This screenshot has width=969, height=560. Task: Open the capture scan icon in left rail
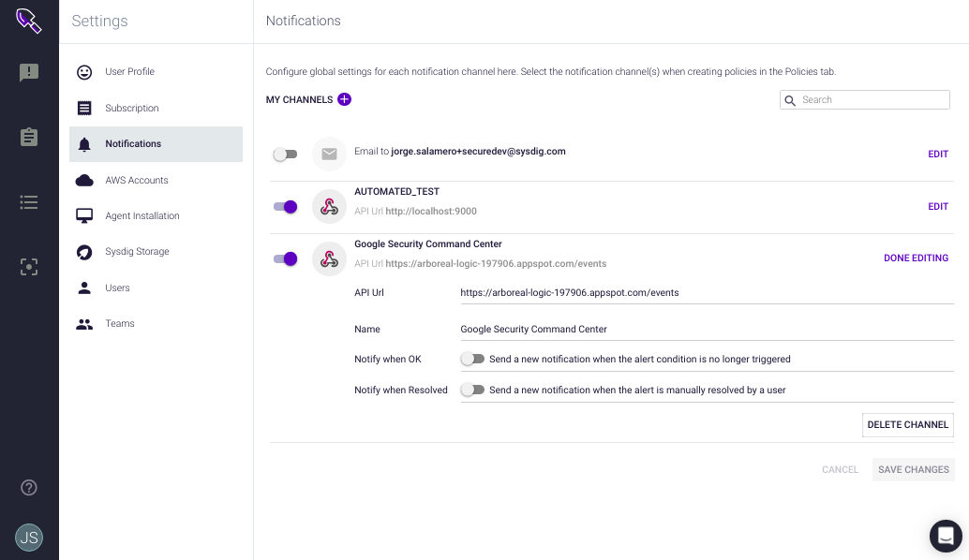pos(29,267)
